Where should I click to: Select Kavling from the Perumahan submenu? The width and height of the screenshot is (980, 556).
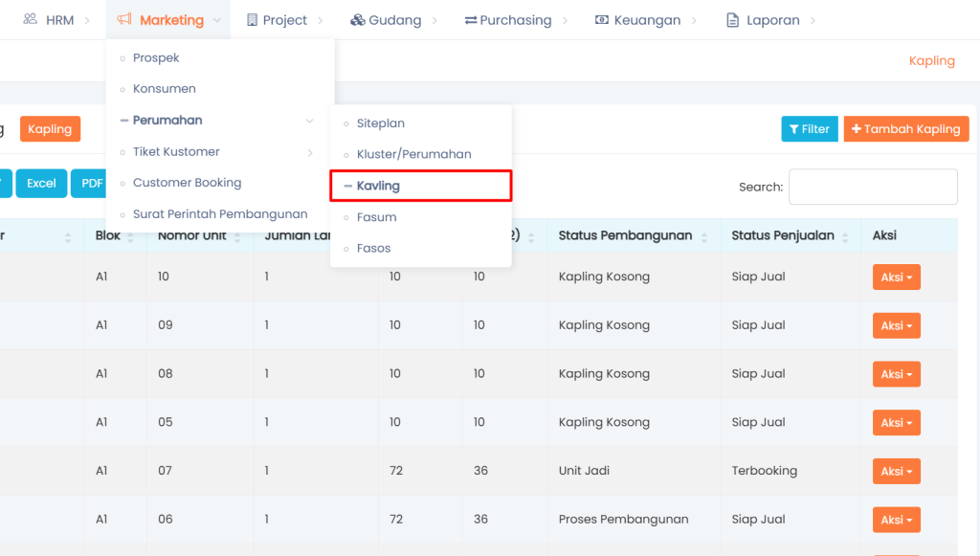[378, 186]
